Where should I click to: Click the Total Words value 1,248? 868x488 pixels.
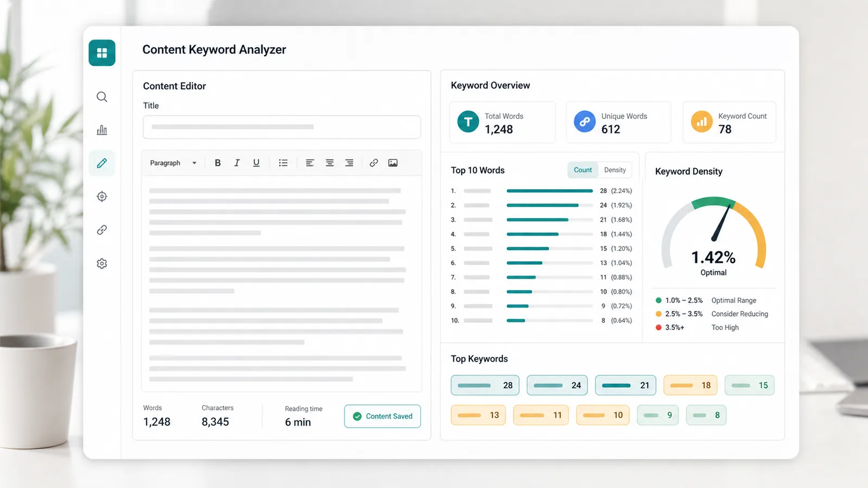499,130
